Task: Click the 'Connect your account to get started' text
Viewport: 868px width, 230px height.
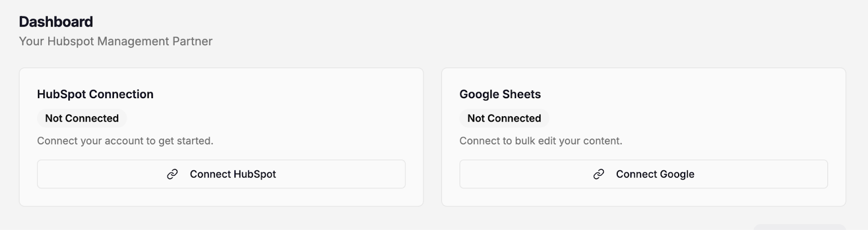Action: [125, 141]
